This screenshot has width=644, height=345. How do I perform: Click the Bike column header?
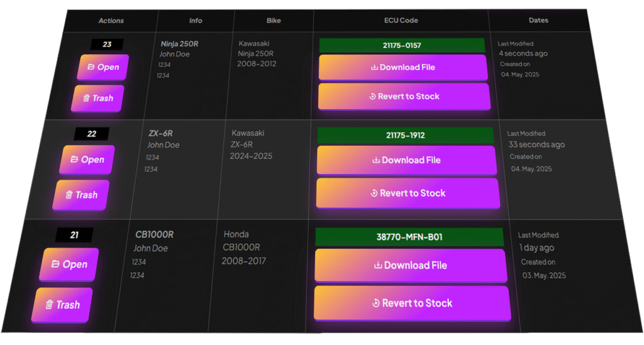point(274,21)
